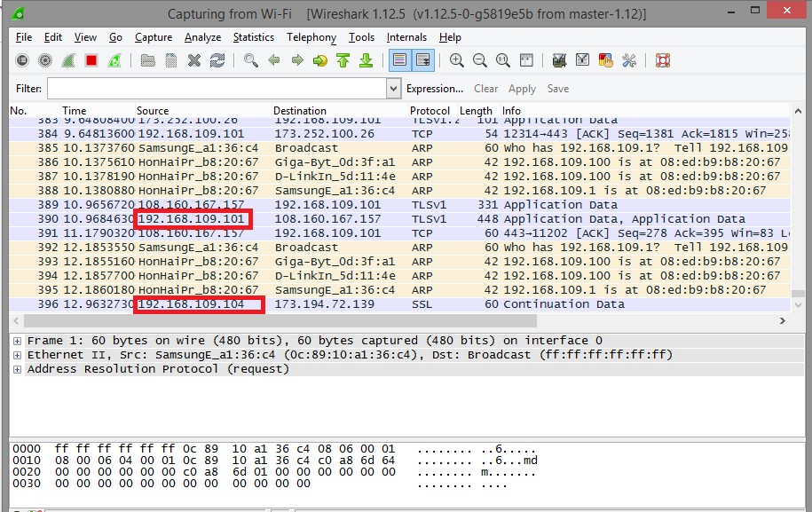The width and height of the screenshot is (812, 512).
Task: Click the Apply filter button
Action: (522, 89)
